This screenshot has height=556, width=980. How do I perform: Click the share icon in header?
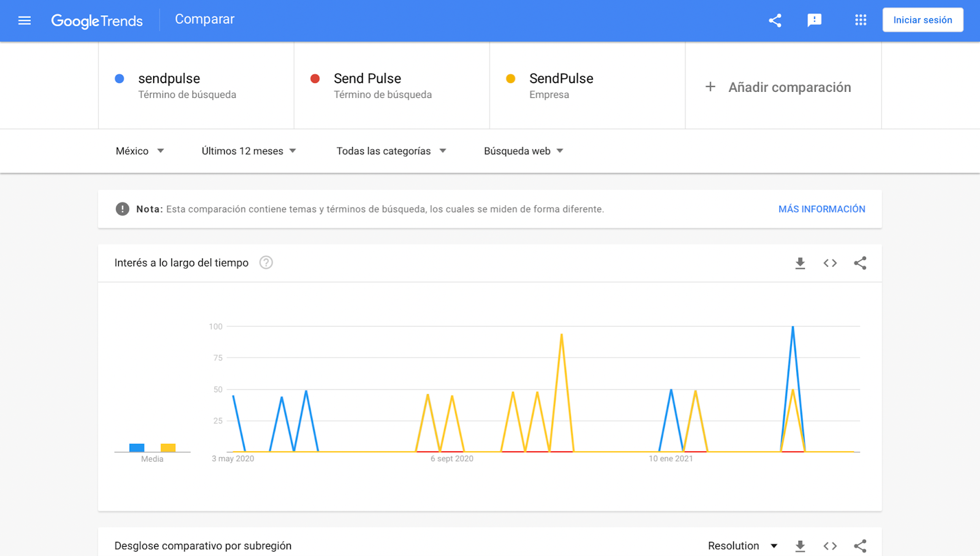(x=775, y=20)
